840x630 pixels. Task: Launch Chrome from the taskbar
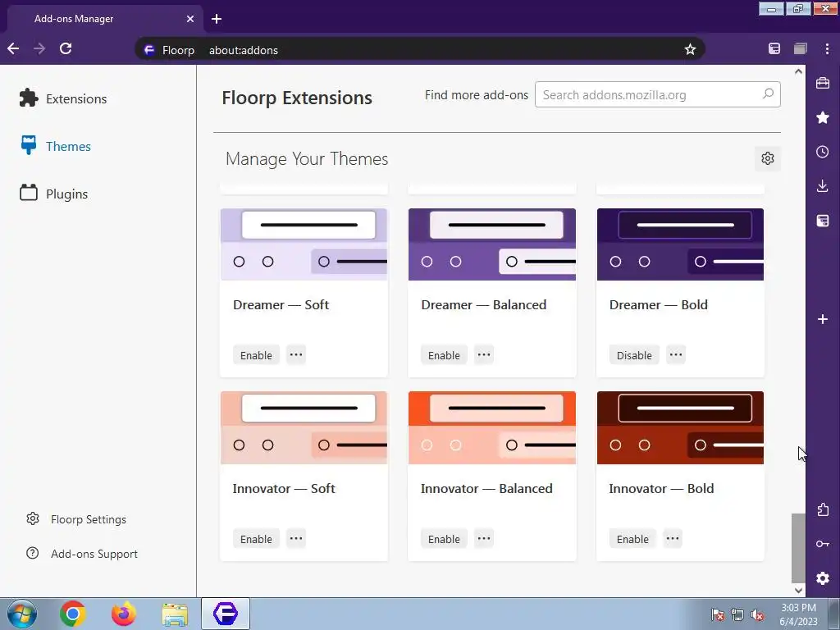[73, 614]
